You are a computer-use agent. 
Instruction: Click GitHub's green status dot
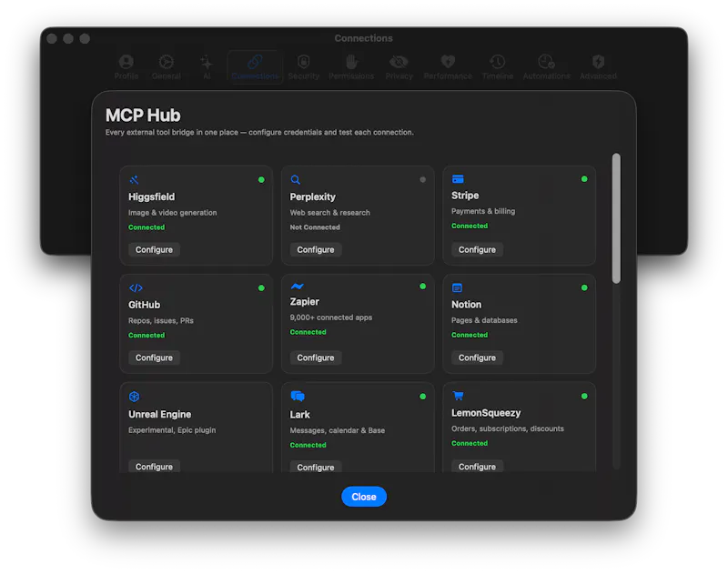tap(261, 288)
